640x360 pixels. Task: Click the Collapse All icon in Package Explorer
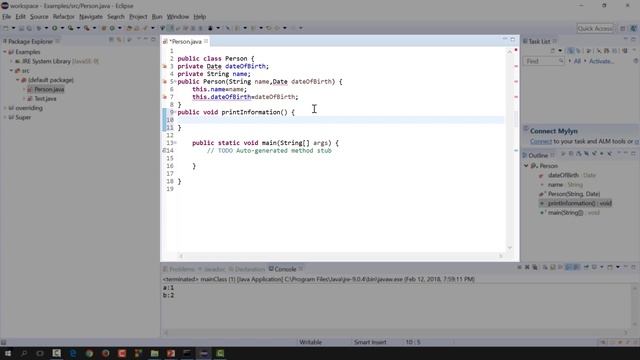click(x=111, y=40)
